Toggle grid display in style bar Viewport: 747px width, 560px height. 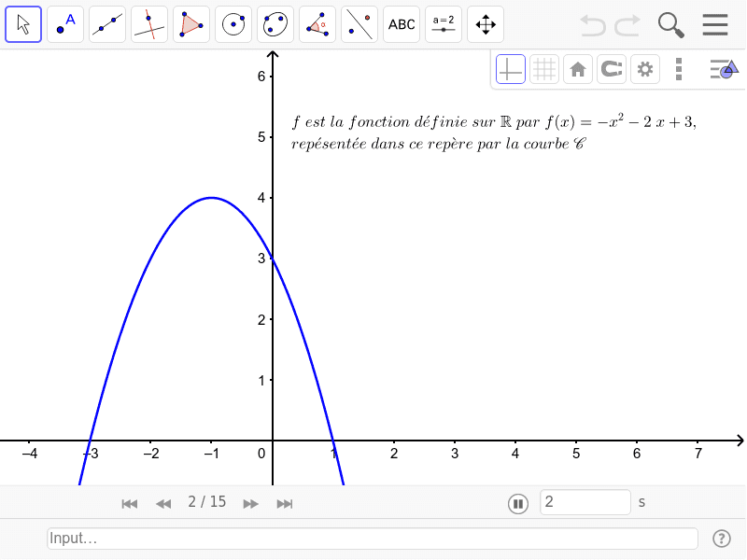click(x=544, y=69)
